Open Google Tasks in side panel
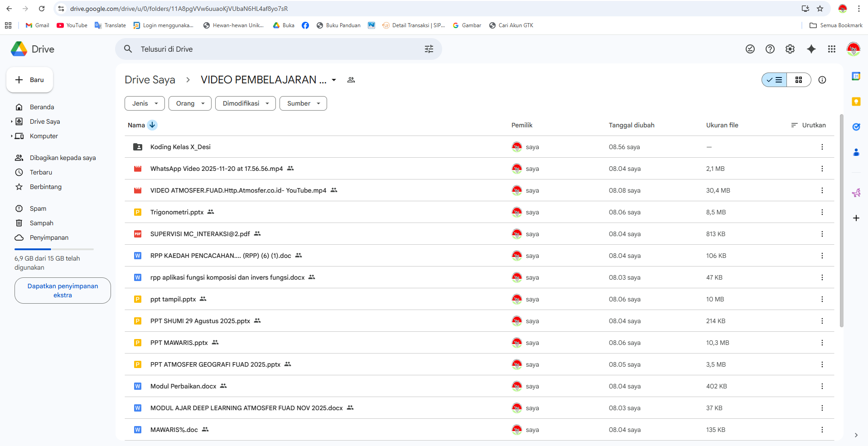The width and height of the screenshot is (868, 446). coord(856,127)
